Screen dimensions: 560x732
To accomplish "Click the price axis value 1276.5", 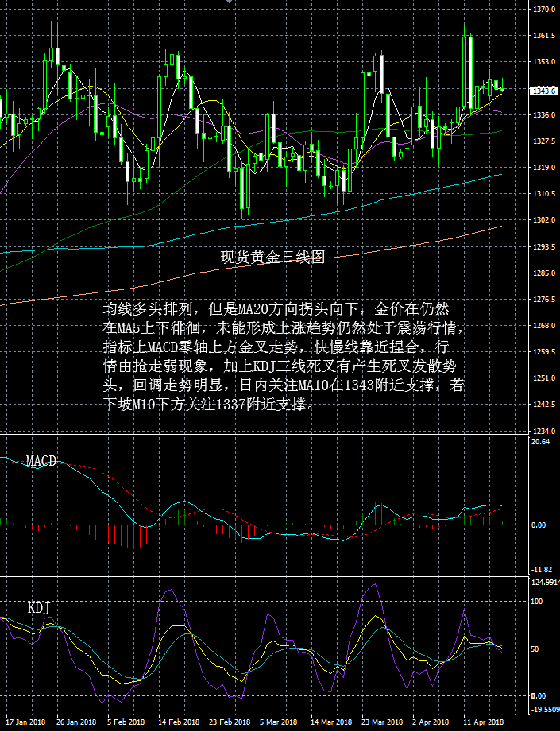I will [x=544, y=300].
